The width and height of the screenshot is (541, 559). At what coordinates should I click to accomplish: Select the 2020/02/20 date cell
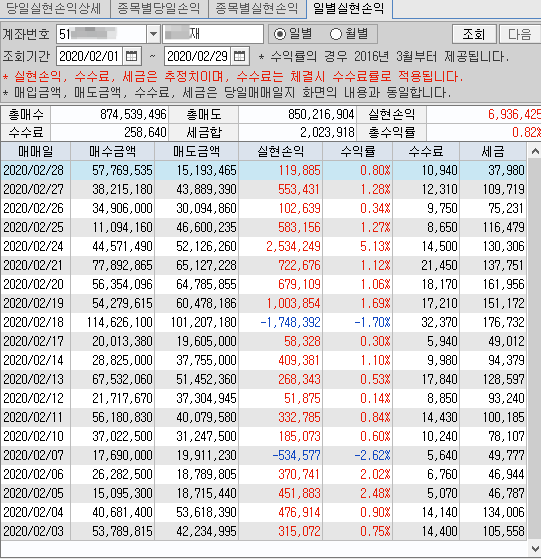point(36,284)
